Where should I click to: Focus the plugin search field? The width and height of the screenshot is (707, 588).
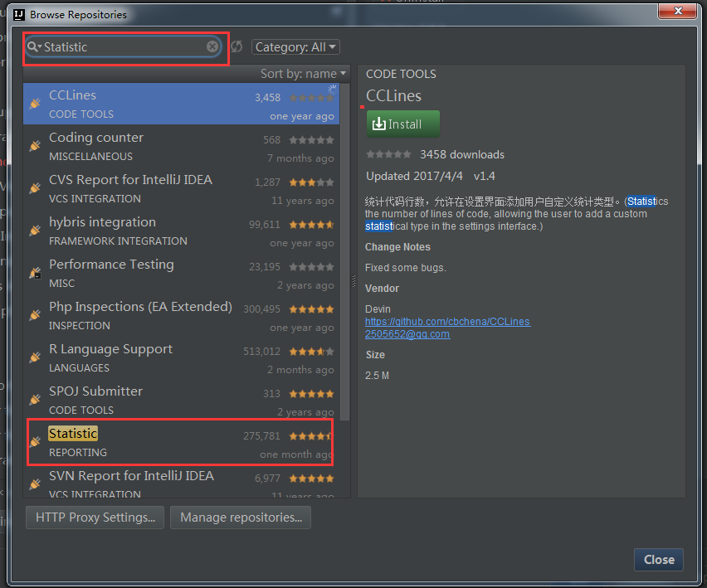click(123, 47)
